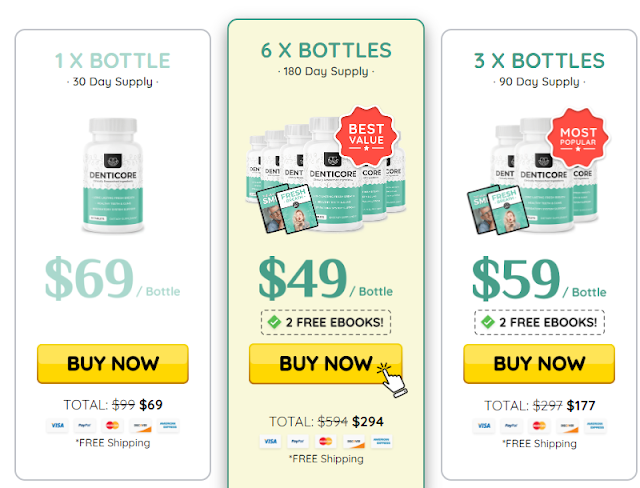Click the $177 total price text

point(583,405)
